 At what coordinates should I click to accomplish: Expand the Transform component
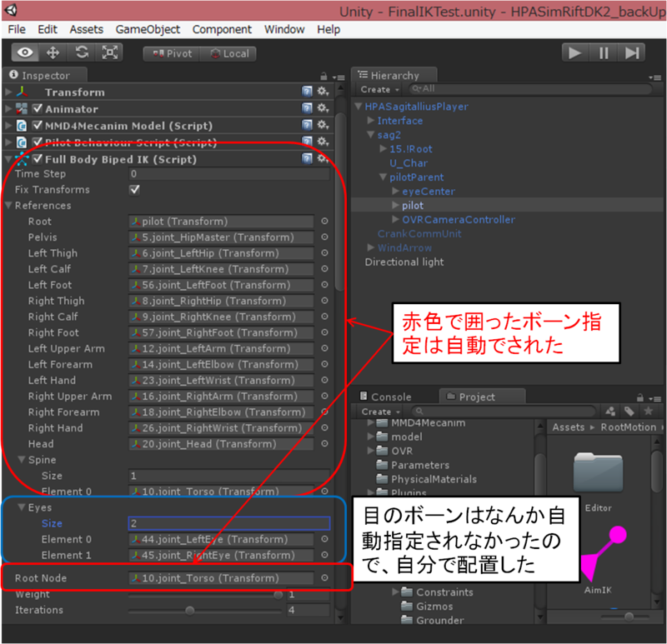(8, 92)
